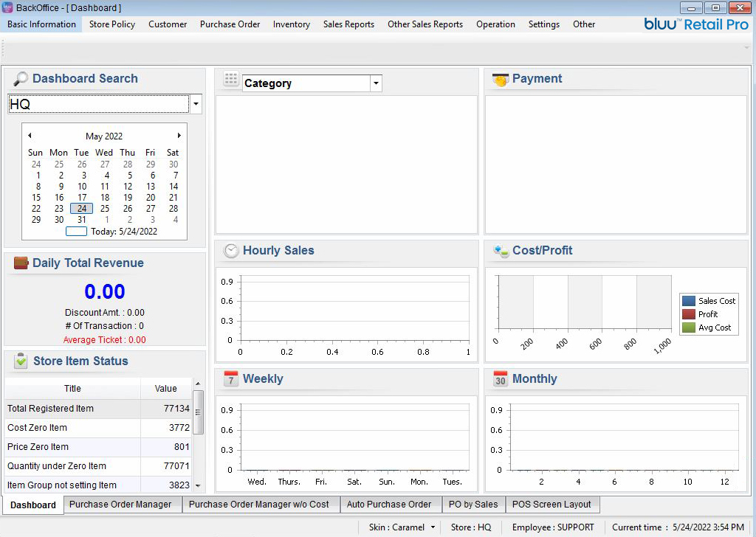This screenshot has width=756, height=537.
Task: Select the Price Zero Item row
Action: (98, 447)
